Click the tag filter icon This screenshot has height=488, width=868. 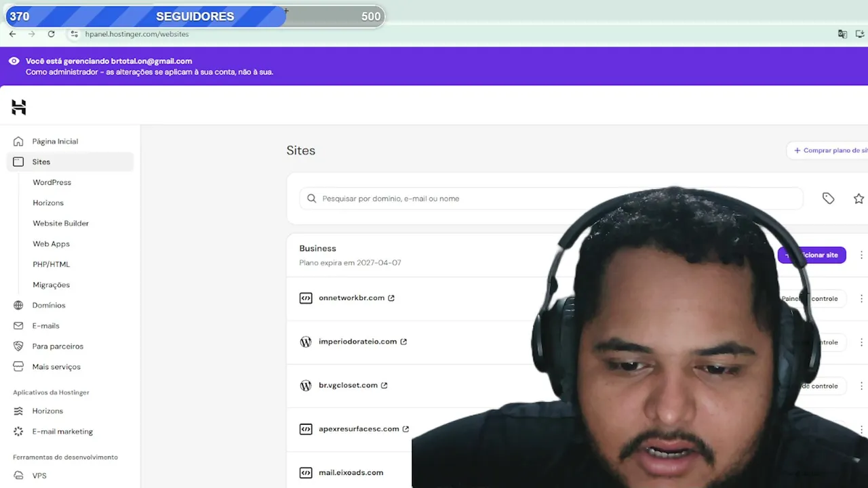[x=828, y=199]
